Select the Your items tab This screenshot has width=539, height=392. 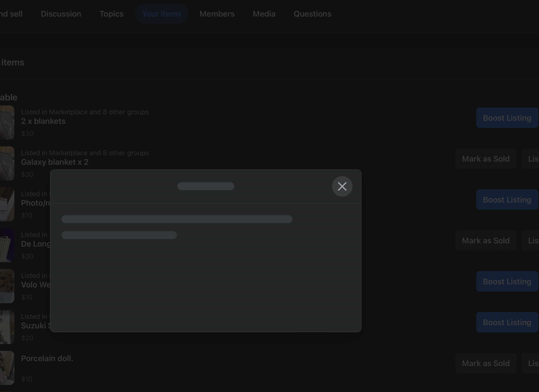pyautogui.click(x=162, y=14)
